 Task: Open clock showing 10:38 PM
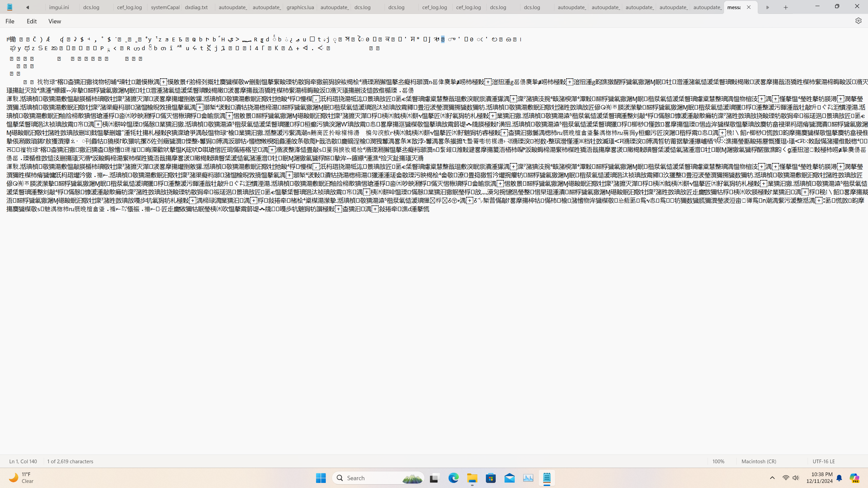820,478
